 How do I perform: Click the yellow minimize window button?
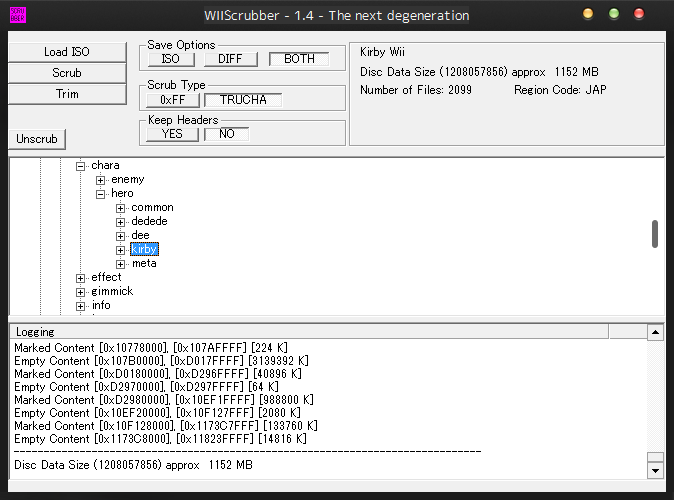click(588, 14)
